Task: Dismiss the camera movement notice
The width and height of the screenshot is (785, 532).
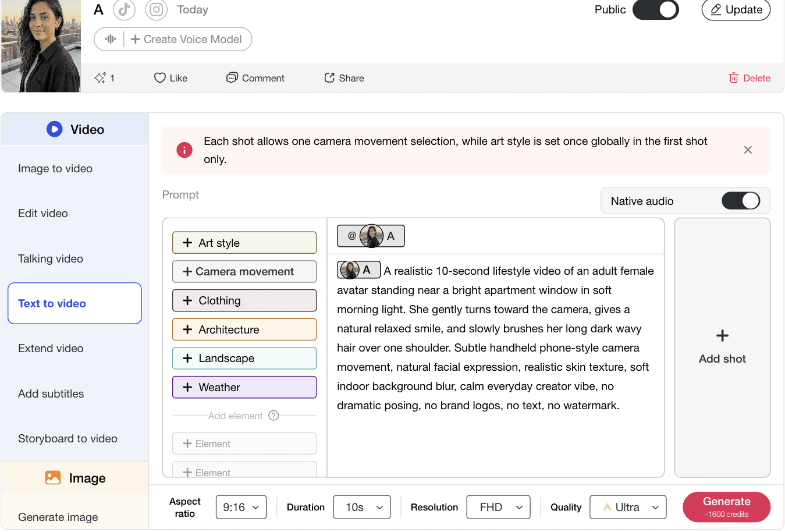Action: click(x=748, y=150)
